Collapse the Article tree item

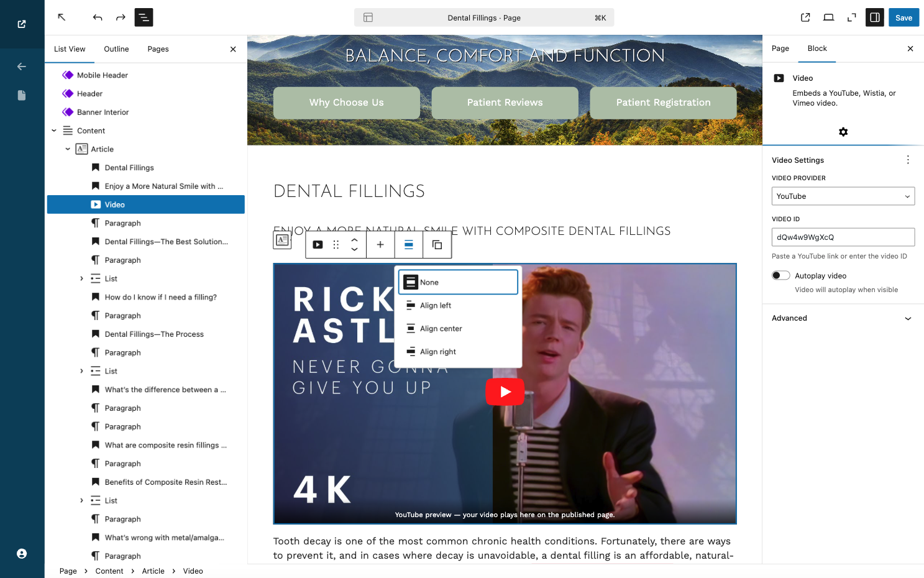tap(68, 149)
